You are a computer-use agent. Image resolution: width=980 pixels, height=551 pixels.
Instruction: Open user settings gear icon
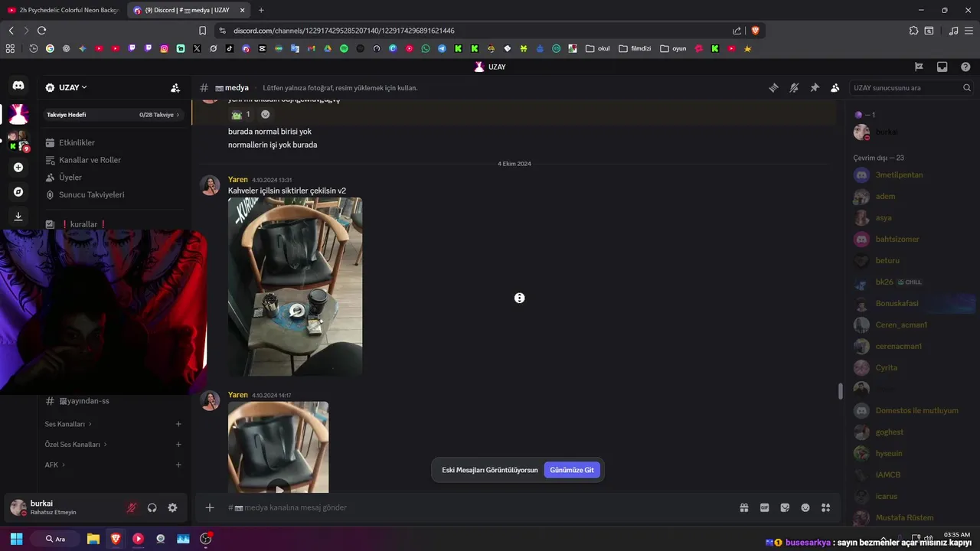[x=172, y=507]
